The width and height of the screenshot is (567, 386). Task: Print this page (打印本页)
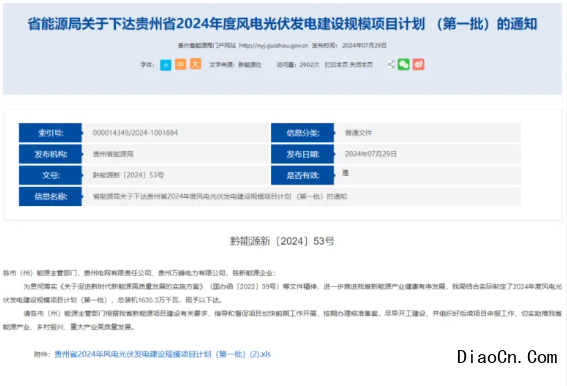click(336, 65)
